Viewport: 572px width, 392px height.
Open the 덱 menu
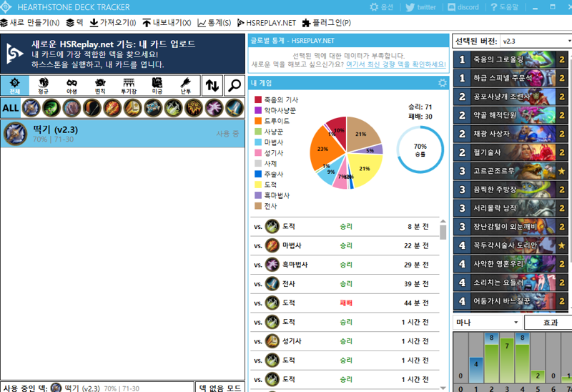point(75,23)
